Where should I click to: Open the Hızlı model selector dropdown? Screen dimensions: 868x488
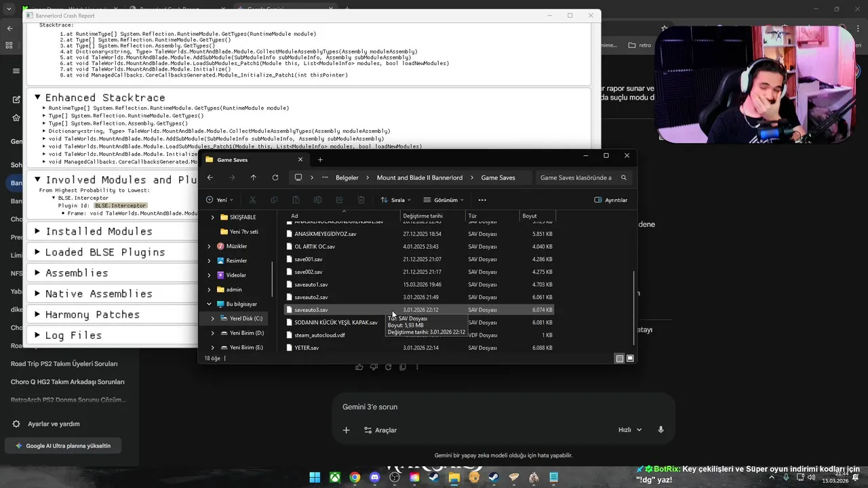coord(630,430)
